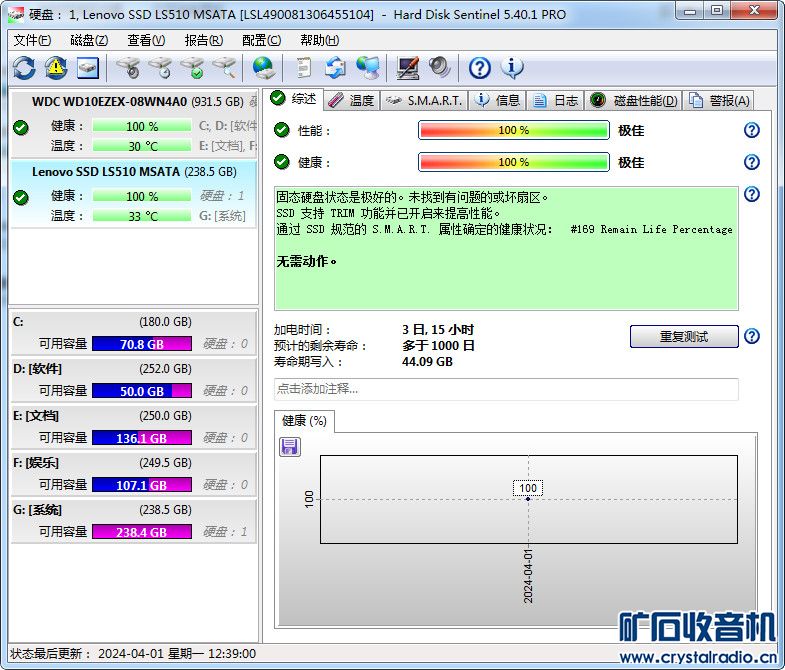Viewport: 785px width, 670px height.
Task: Click the comment field 点击添加注释
Action: (x=506, y=389)
